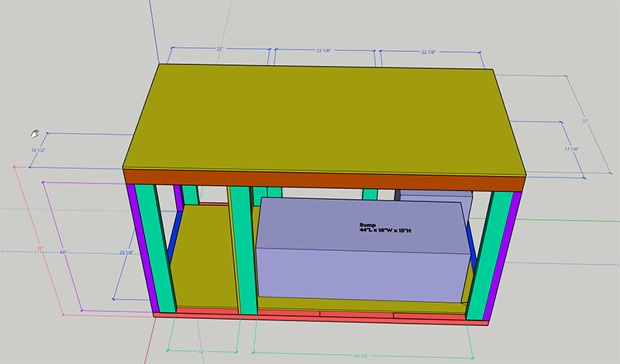The height and width of the screenshot is (364, 620).
Task: Select the purple 33" height dimension
Action: point(63,252)
